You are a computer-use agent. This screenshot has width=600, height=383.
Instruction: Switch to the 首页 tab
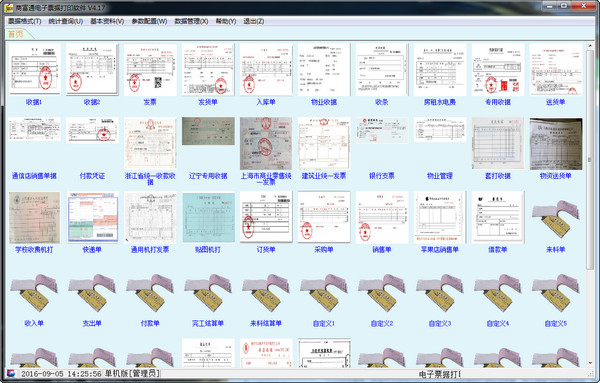(16, 34)
